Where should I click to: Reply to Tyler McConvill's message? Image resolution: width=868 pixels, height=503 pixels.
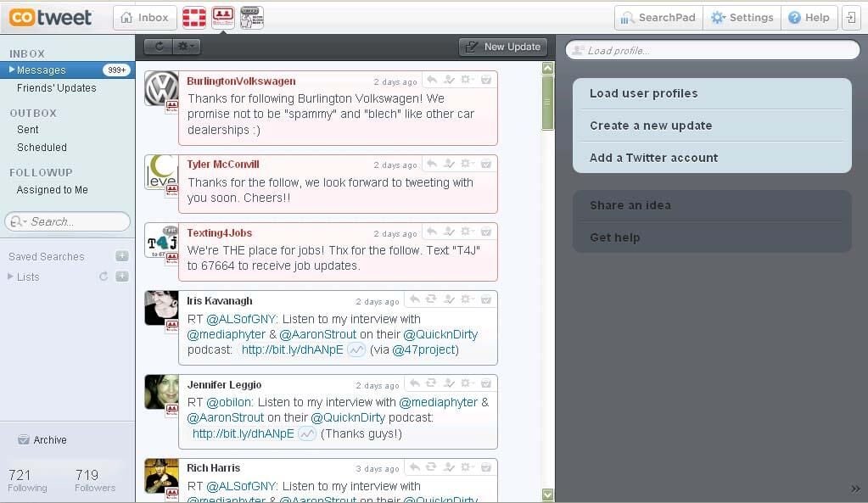point(432,164)
